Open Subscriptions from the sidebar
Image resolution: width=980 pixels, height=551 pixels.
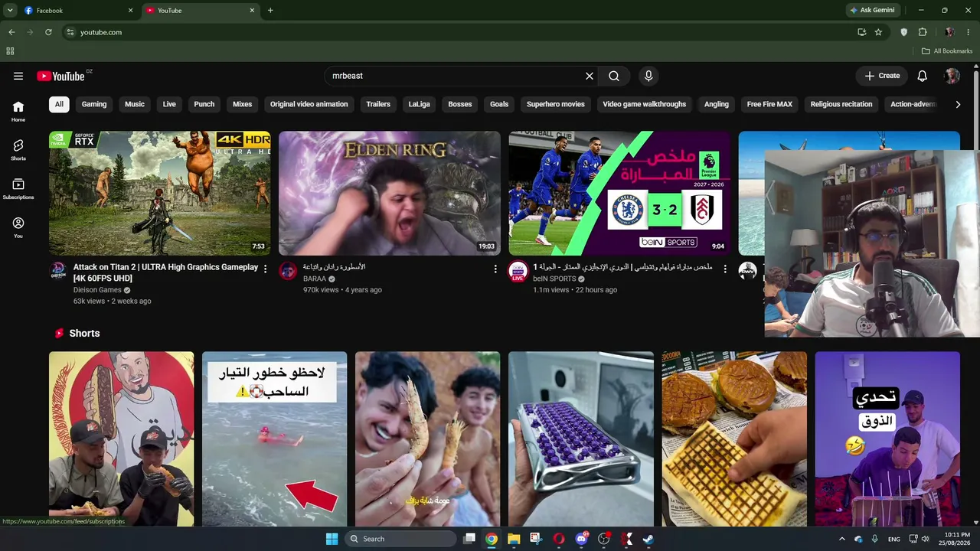(x=18, y=189)
